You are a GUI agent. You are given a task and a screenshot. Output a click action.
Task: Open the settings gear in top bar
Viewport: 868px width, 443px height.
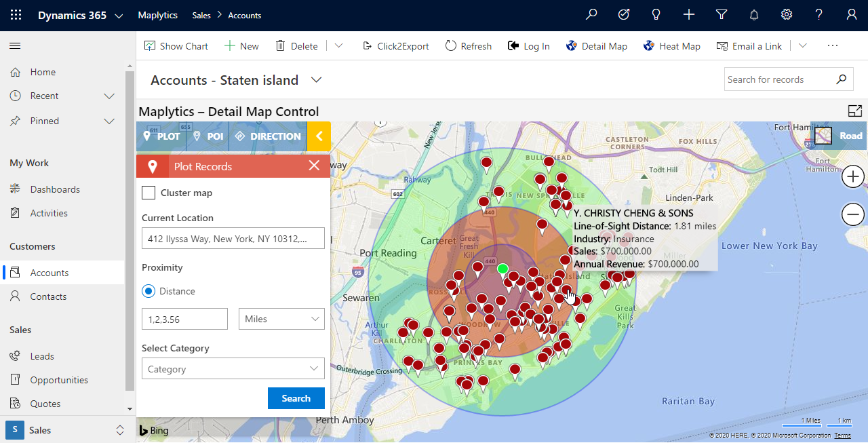point(787,15)
